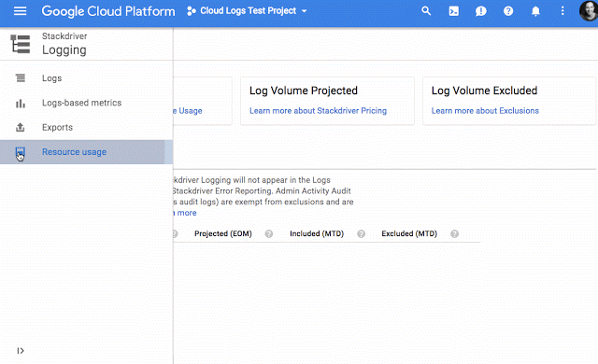
Task: Collapse the sidebar with the bottom arrow
Action: [x=21, y=351]
